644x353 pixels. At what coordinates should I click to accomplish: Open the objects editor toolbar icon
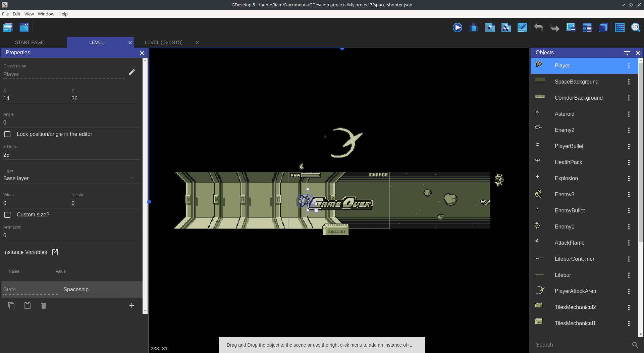[490, 28]
